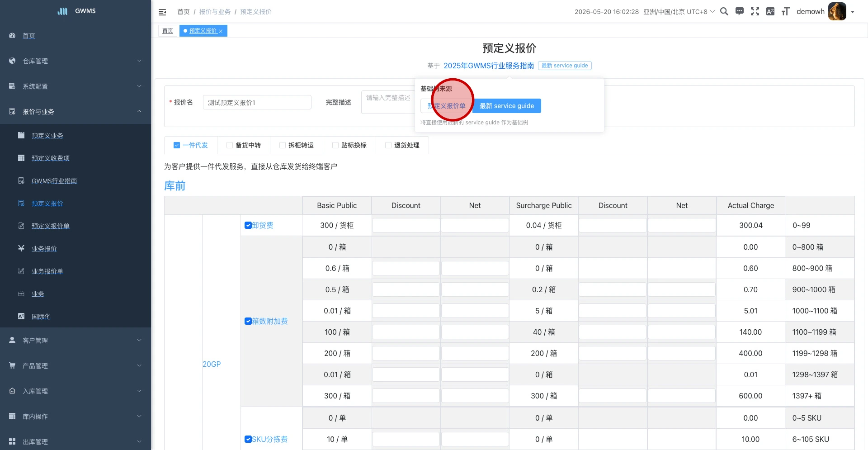Open the 2025年GWMS行业服务指南 link
The height and width of the screenshot is (450, 868).
pyautogui.click(x=489, y=66)
